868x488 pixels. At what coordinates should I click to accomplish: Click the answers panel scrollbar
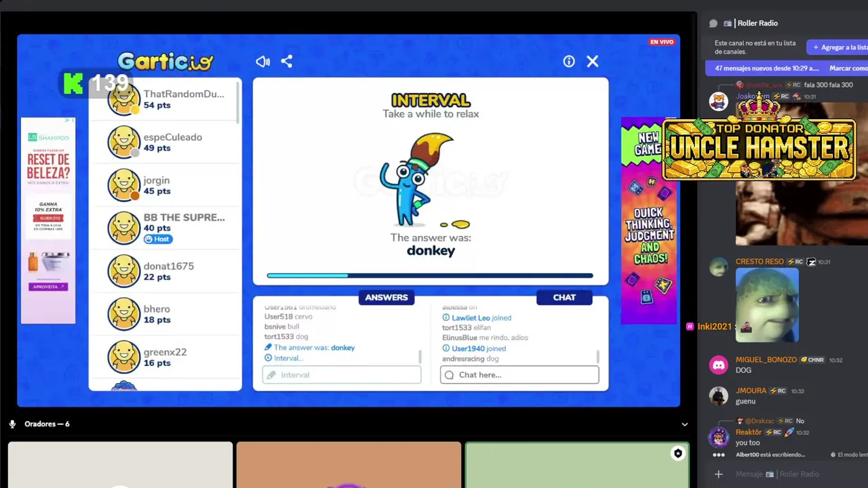(420, 357)
